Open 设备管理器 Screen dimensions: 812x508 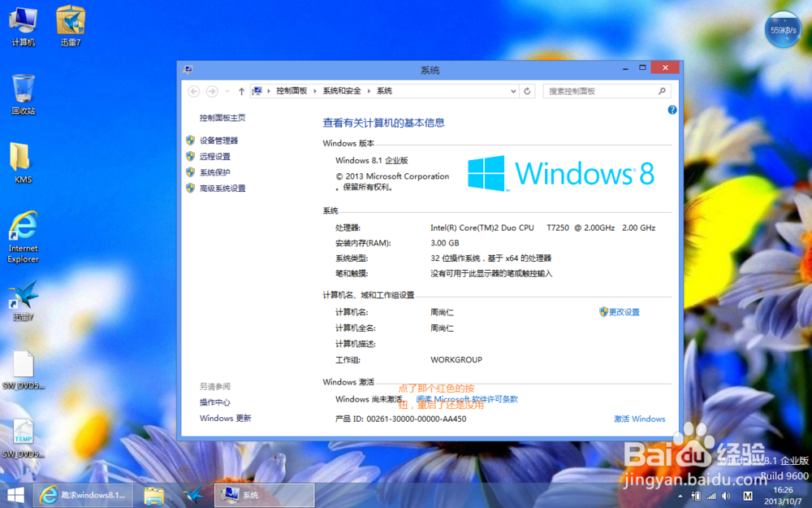[218, 141]
